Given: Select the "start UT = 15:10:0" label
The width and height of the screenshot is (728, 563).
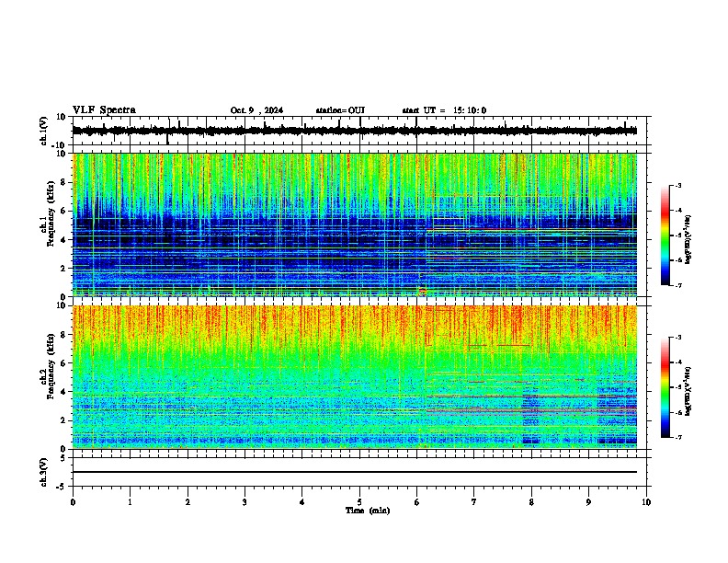Looking at the screenshot, I should pyautogui.click(x=444, y=110).
